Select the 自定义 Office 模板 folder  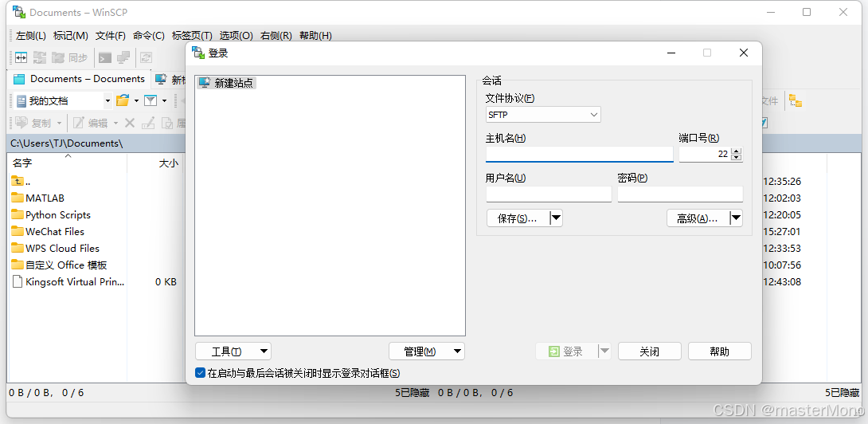(x=59, y=265)
